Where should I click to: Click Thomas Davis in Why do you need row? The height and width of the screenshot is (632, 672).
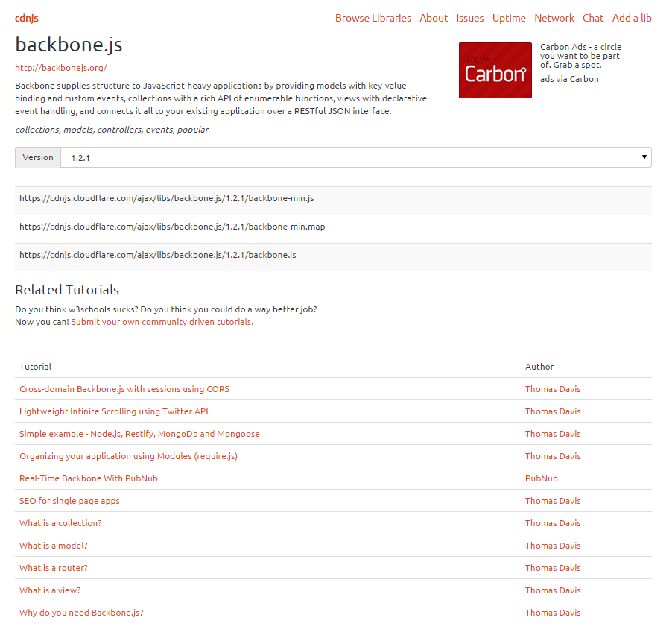(x=553, y=613)
